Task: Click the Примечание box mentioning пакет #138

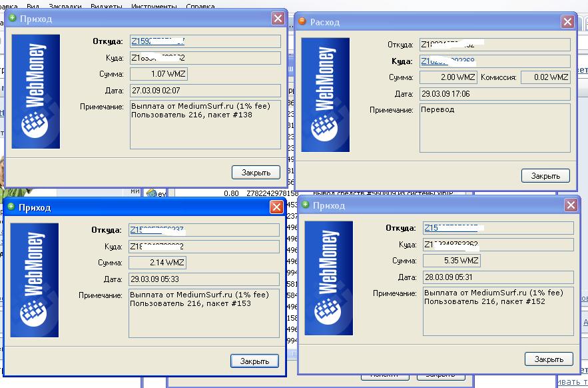Action: click(x=206, y=125)
